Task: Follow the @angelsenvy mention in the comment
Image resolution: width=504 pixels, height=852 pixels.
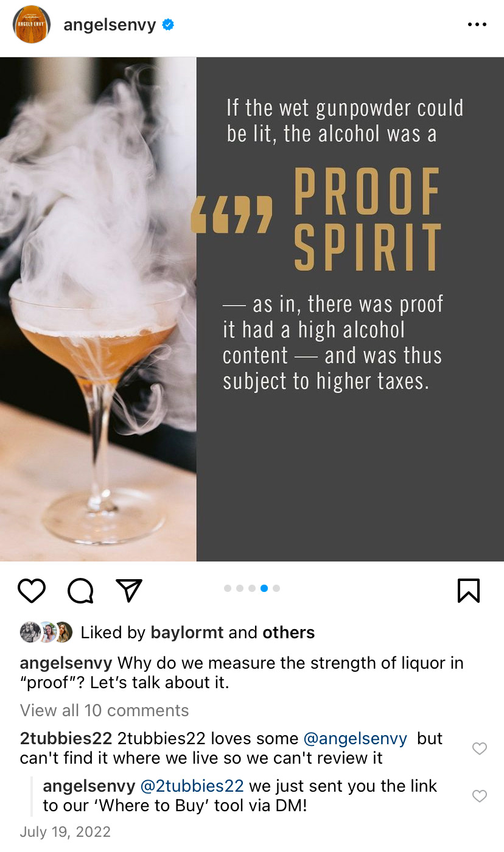Action: [x=355, y=739]
